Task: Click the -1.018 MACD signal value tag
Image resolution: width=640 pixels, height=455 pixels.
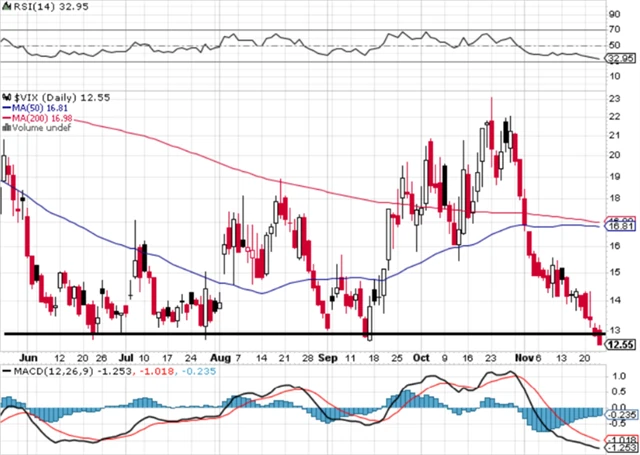Action: tap(622, 440)
